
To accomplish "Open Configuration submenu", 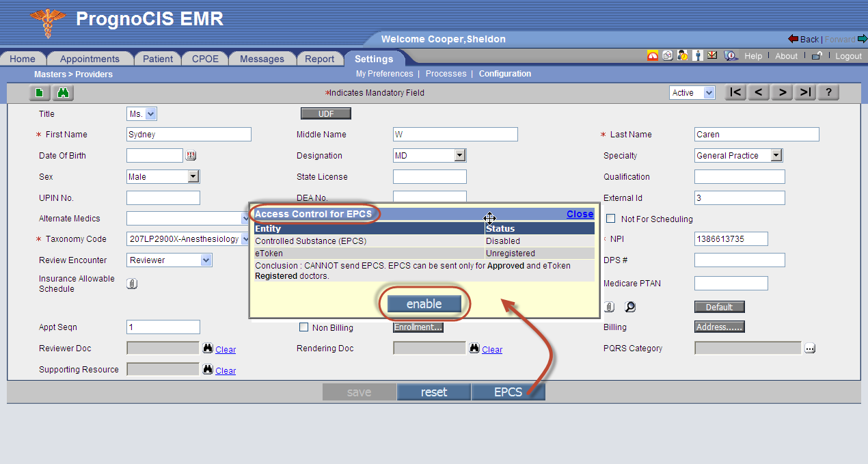I will coord(505,74).
